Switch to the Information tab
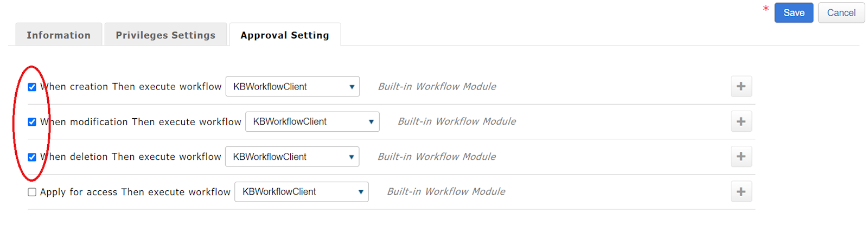Viewport: 868px width, 225px height. click(x=59, y=35)
